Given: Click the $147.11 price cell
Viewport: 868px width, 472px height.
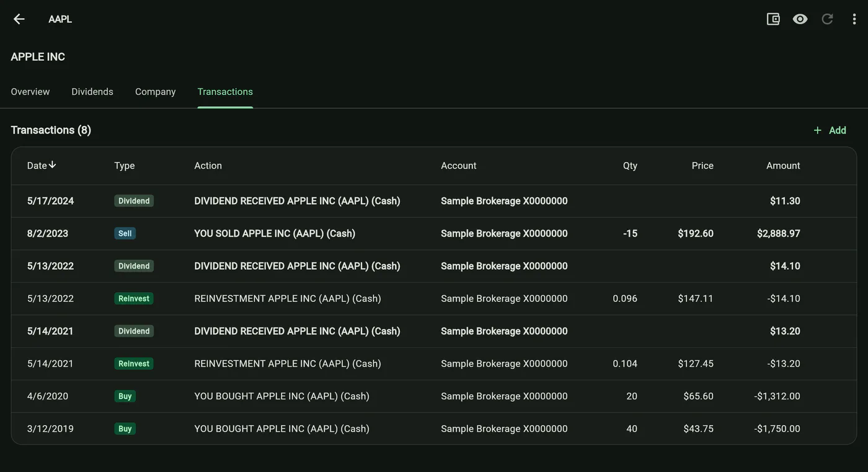Looking at the screenshot, I should coord(696,299).
